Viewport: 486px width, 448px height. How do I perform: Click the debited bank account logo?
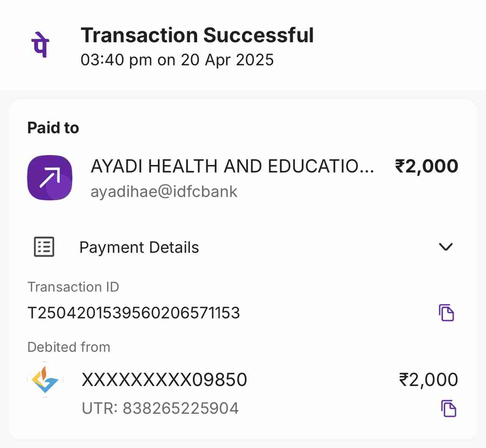45,380
